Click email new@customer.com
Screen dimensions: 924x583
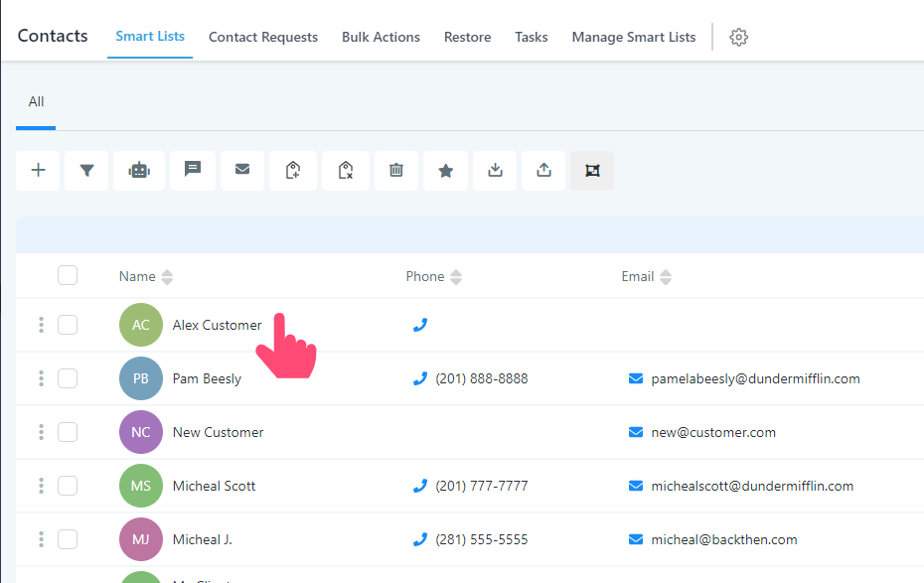pyautogui.click(x=713, y=432)
